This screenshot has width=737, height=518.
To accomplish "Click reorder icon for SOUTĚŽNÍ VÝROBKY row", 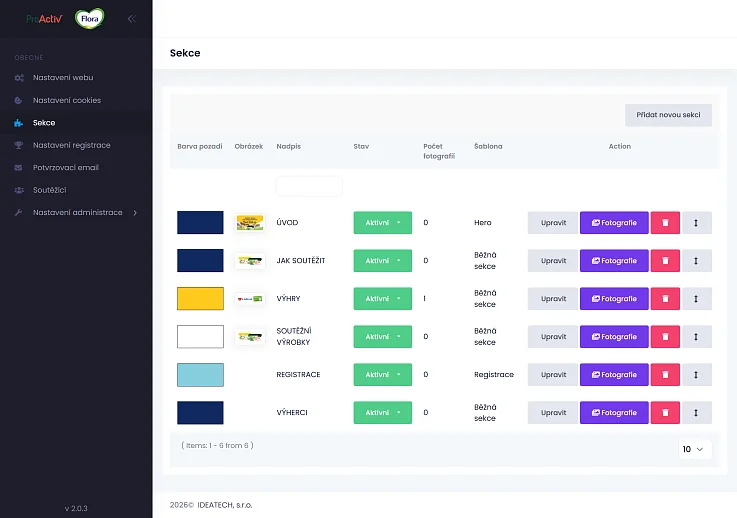I will (696, 337).
